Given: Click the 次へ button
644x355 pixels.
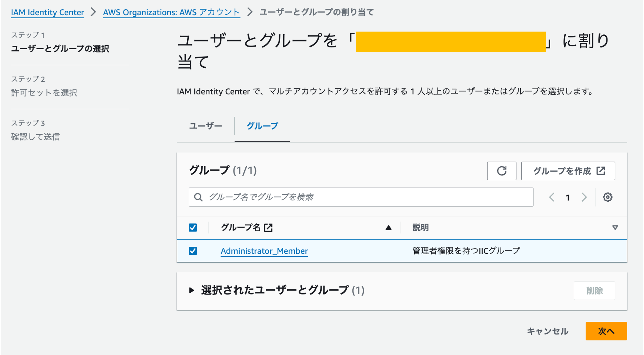Looking at the screenshot, I should pos(606,331).
